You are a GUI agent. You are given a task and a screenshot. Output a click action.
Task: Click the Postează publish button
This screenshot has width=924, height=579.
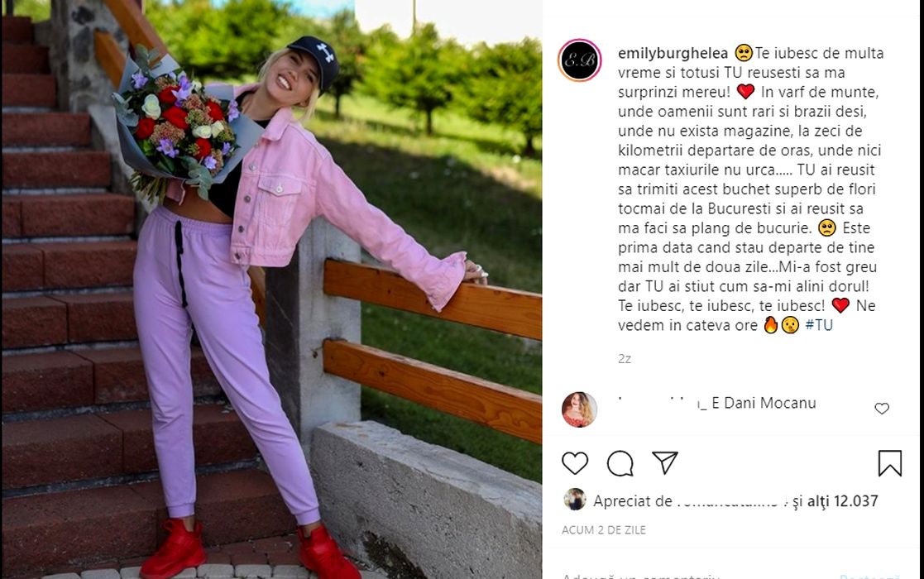click(869, 576)
